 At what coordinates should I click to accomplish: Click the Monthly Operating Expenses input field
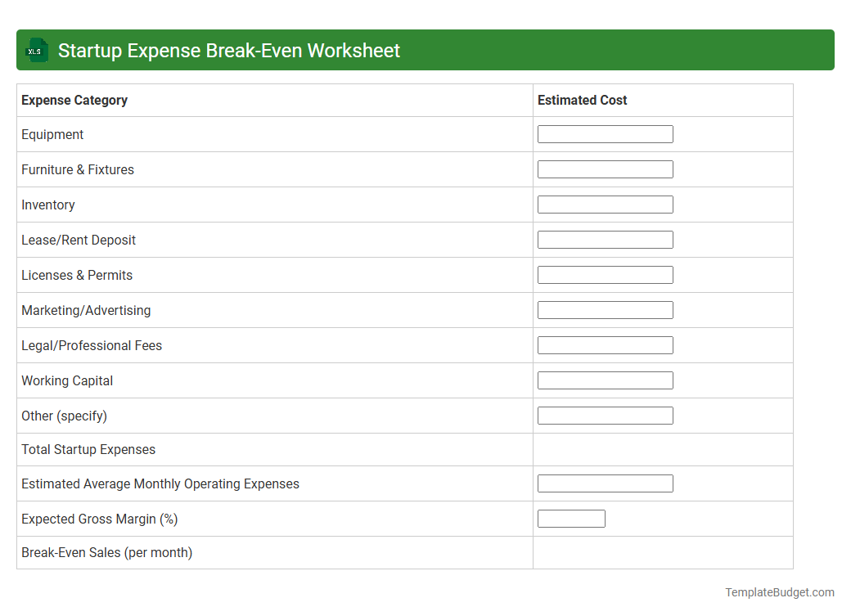[605, 483]
